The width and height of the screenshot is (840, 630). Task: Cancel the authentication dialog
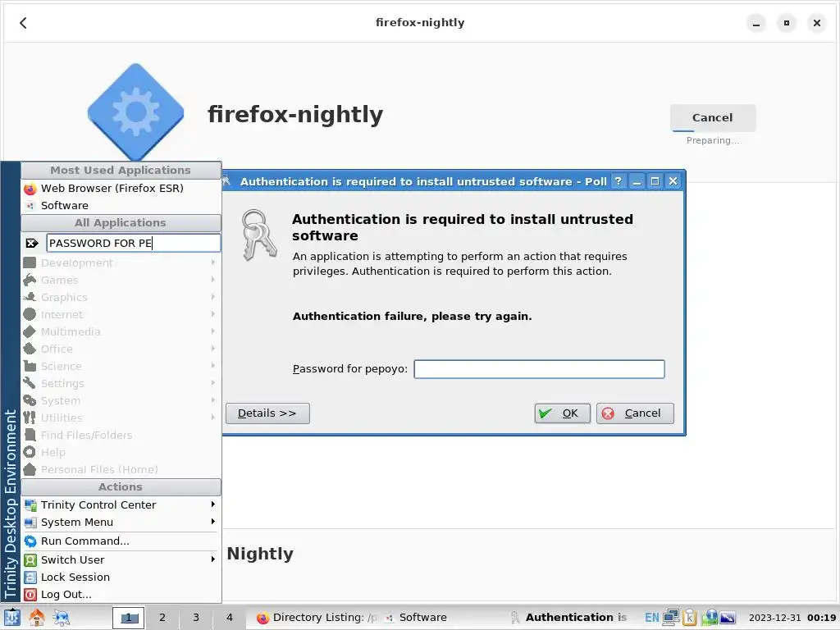coord(635,413)
